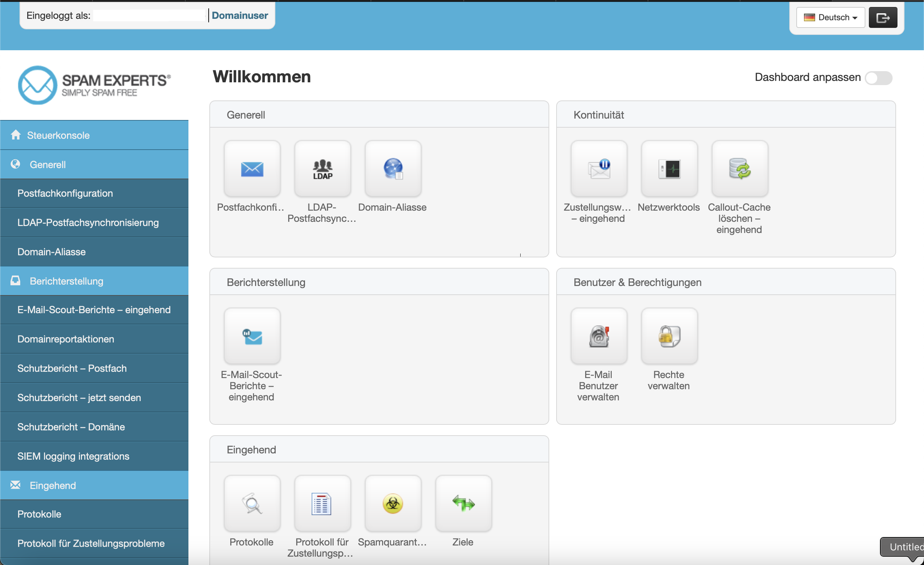Open Domain-Aliasse via its globe icon
Image resolution: width=924 pixels, height=565 pixels.
tap(392, 169)
